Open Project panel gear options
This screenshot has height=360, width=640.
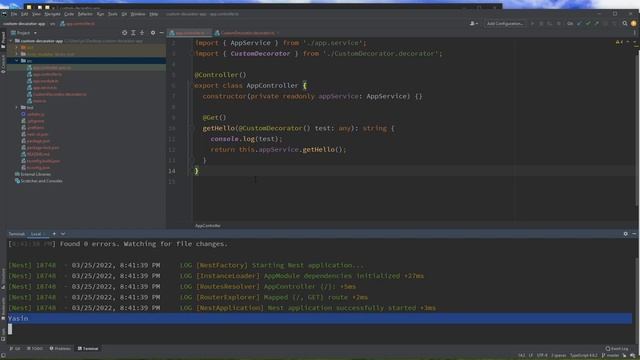[153, 33]
